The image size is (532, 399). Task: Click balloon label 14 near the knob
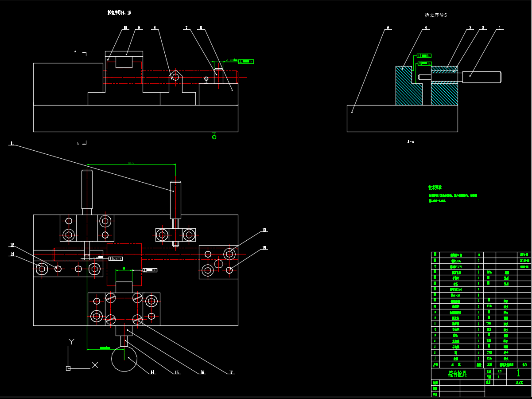coord(152,372)
